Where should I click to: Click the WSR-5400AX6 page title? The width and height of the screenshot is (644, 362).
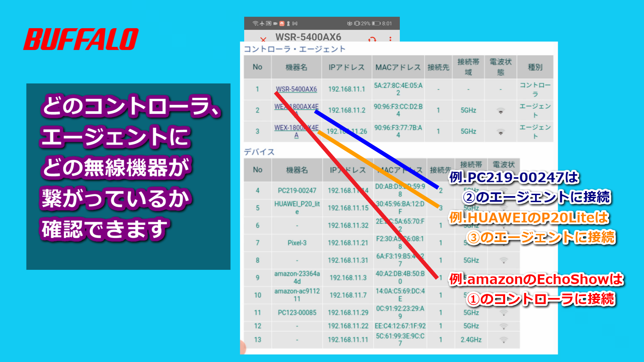pyautogui.click(x=308, y=37)
